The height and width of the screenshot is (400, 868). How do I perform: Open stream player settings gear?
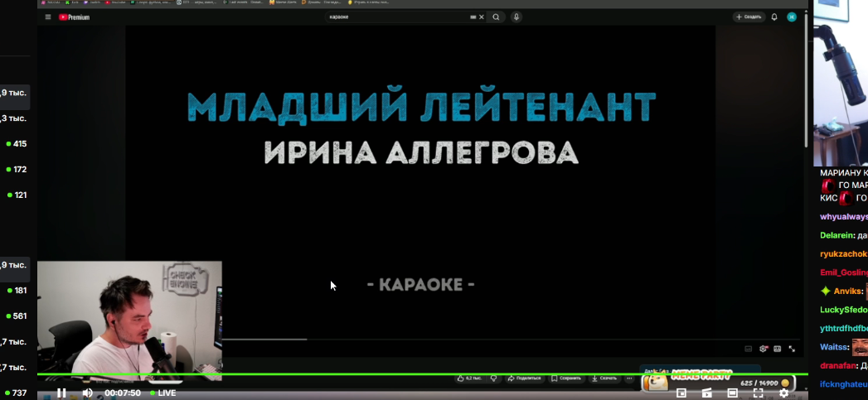(x=784, y=393)
